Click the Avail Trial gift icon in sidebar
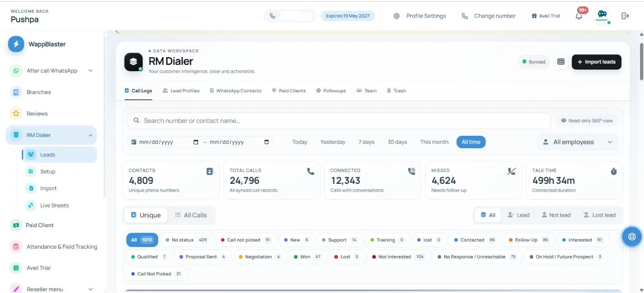The width and height of the screenshot is (644, 293). pos(16,268)
